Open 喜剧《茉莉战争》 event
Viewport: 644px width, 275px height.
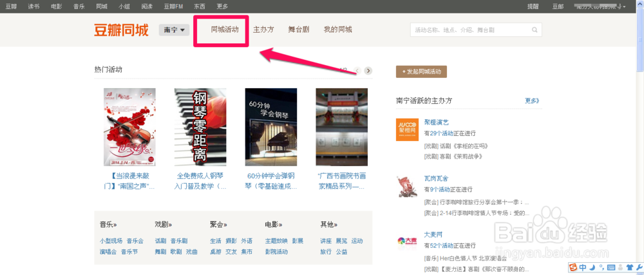tap(461, 156)
